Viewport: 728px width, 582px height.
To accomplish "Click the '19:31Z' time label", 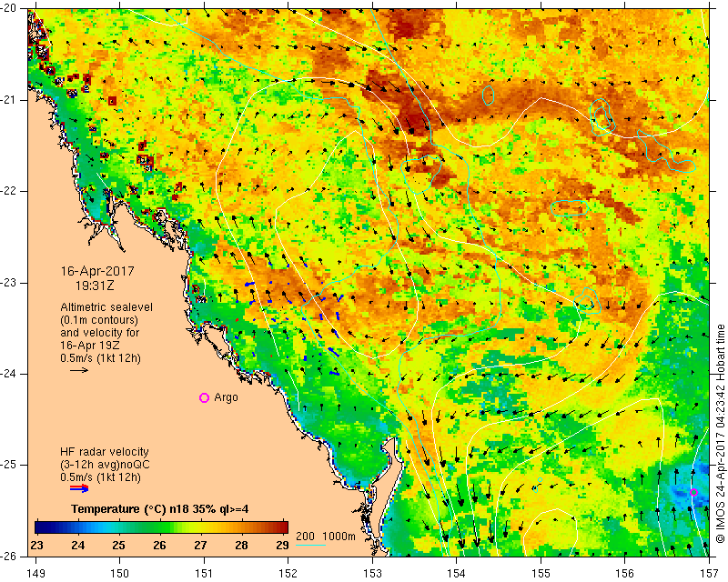I will click(x=95, y=286).
